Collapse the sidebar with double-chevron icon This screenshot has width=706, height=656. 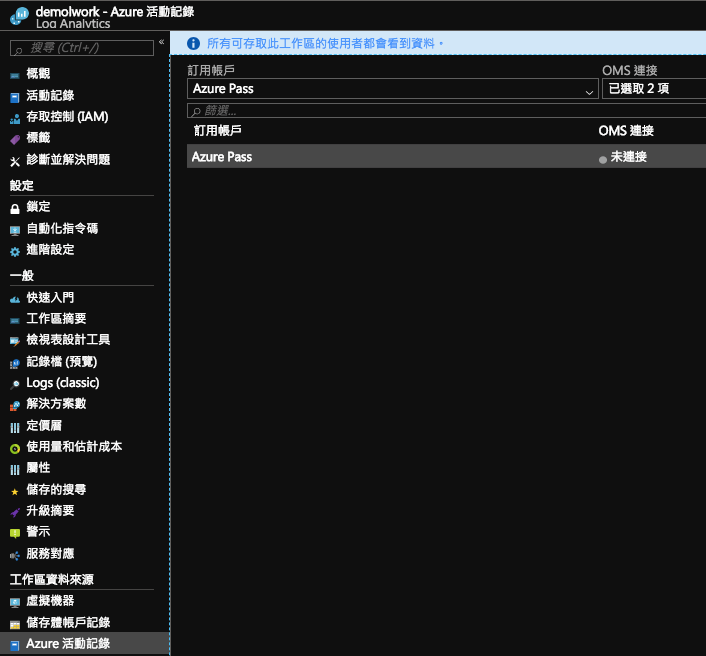coord(161,42)
